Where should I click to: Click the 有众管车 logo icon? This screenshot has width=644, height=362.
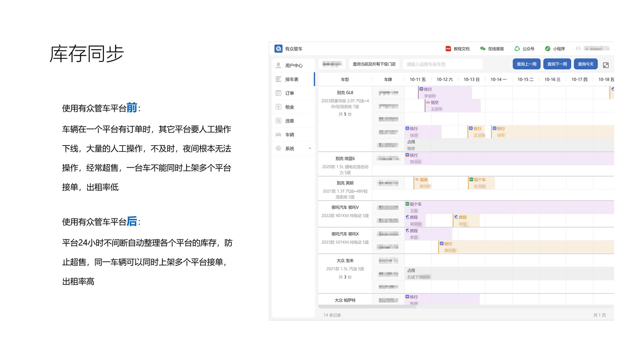pyautogui.click(x=278, y=49)
